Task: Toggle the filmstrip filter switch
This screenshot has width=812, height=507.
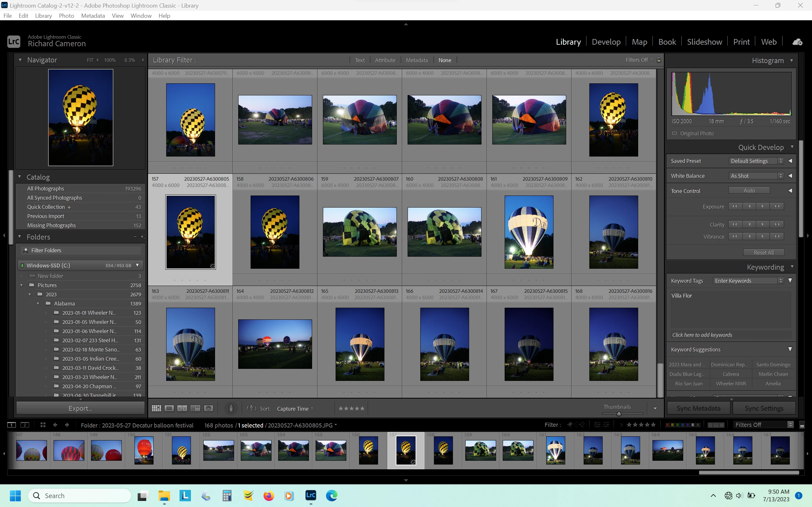Action: tap(802, 425)
